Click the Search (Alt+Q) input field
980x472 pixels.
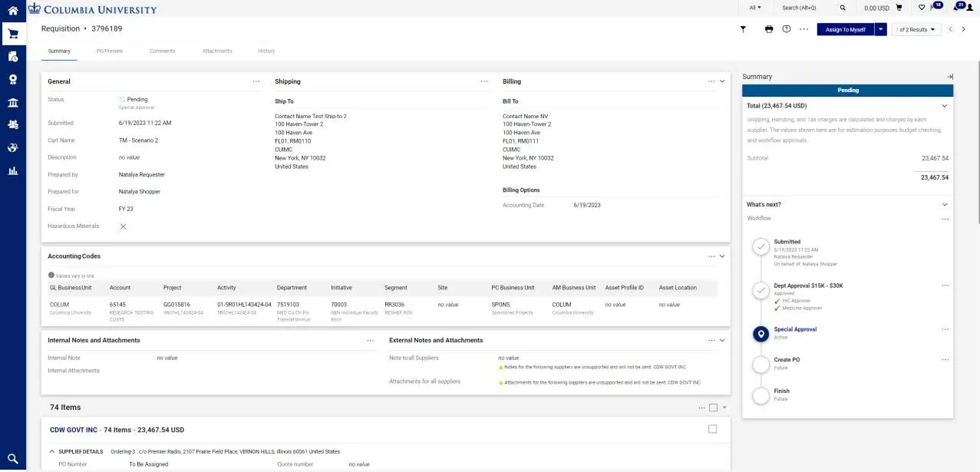click(807, 8)
